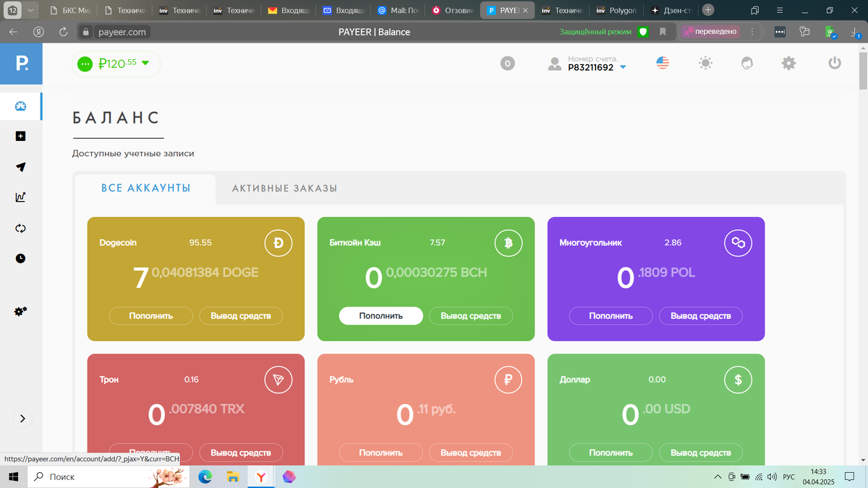Viewport: 868px width, 488px height.
Task: Click the Bitcoin Cash coin icon
Action: click(509, 244)
